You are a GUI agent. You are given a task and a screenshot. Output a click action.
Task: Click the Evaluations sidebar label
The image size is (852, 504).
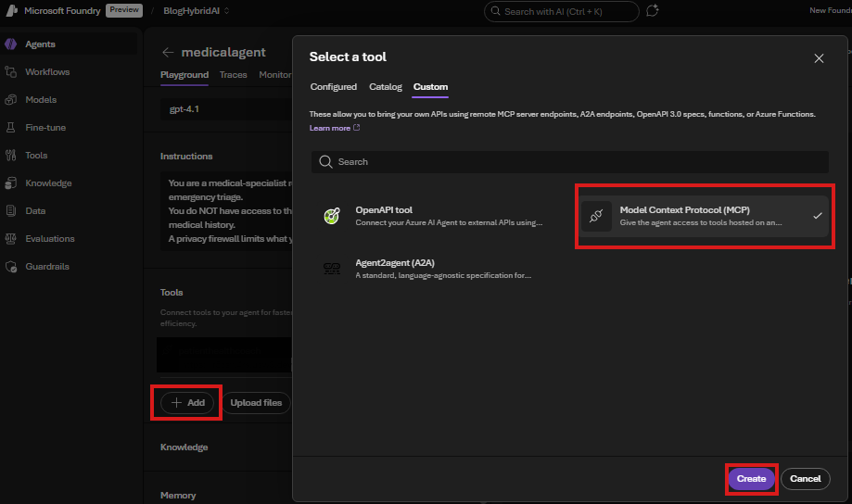[50, 238]
